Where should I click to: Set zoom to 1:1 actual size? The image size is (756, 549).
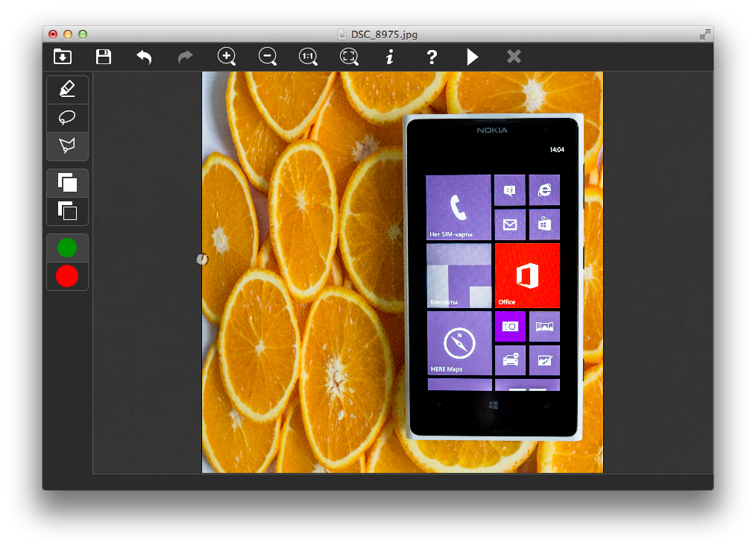[308, 57]
